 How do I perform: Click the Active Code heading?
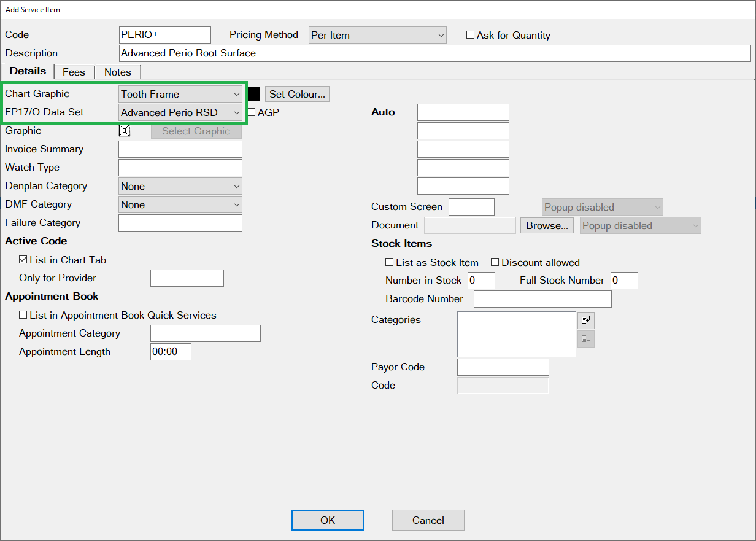(36, 241)
